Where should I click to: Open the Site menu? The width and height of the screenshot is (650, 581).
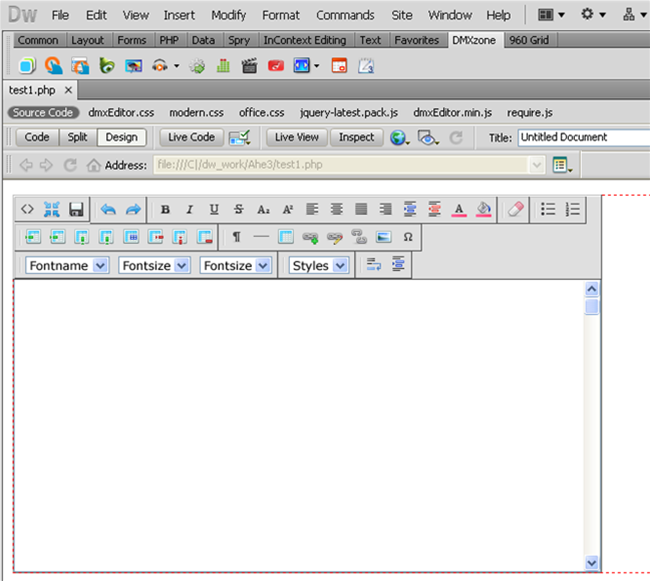(402, 15)
